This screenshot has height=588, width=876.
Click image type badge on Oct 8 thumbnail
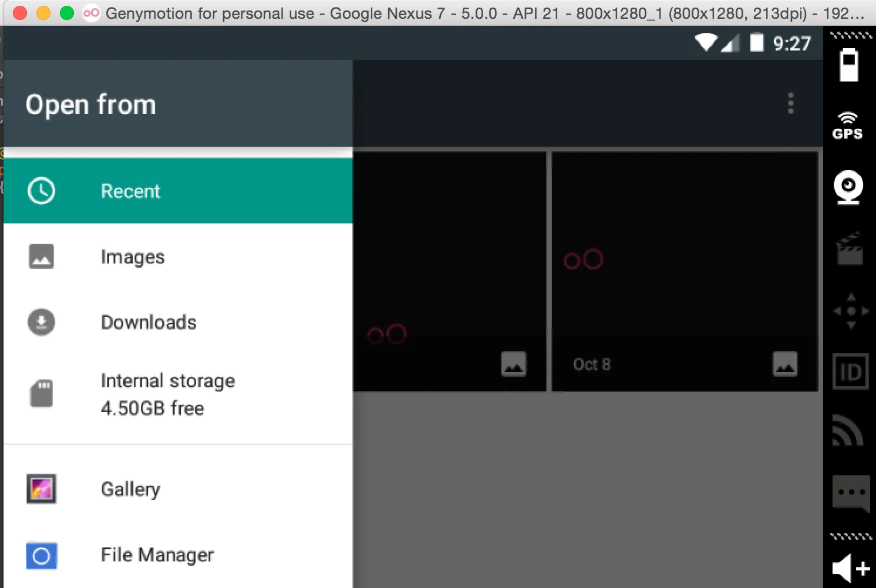(785, 364)
